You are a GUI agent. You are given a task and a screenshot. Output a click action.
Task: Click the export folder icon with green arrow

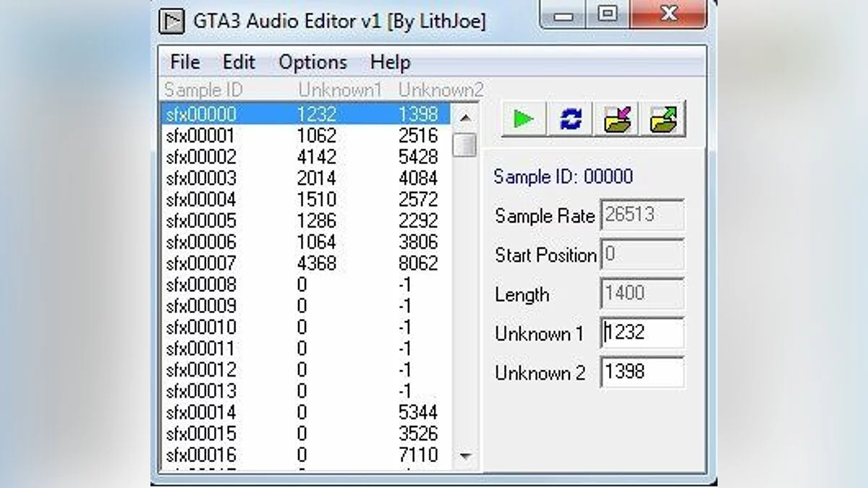coord(663,119)
